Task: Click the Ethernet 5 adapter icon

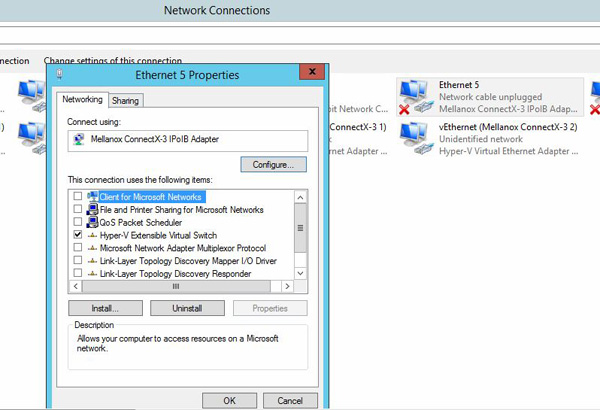Action: point(416,96)
